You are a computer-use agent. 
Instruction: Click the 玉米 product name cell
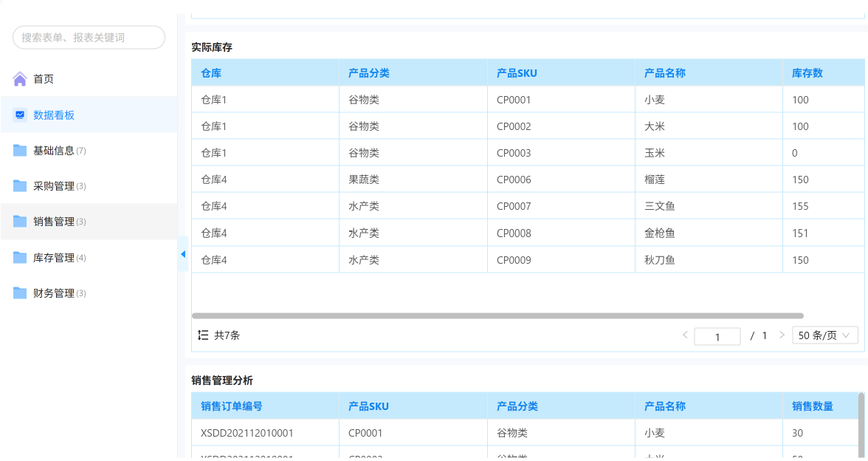[709, 153]
